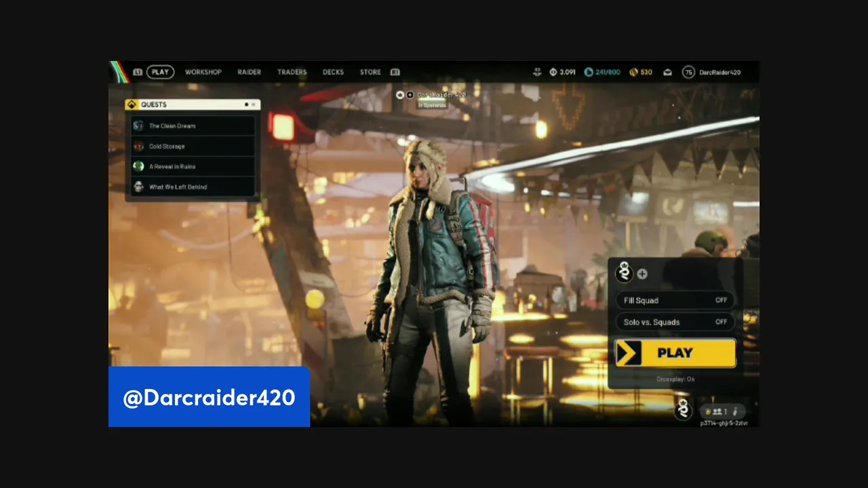The width and height of the screenshot is (868, 488).
Task: Click The Clean Dream quest giver icon
Action: pyautogui.click(x=138, y=126)
